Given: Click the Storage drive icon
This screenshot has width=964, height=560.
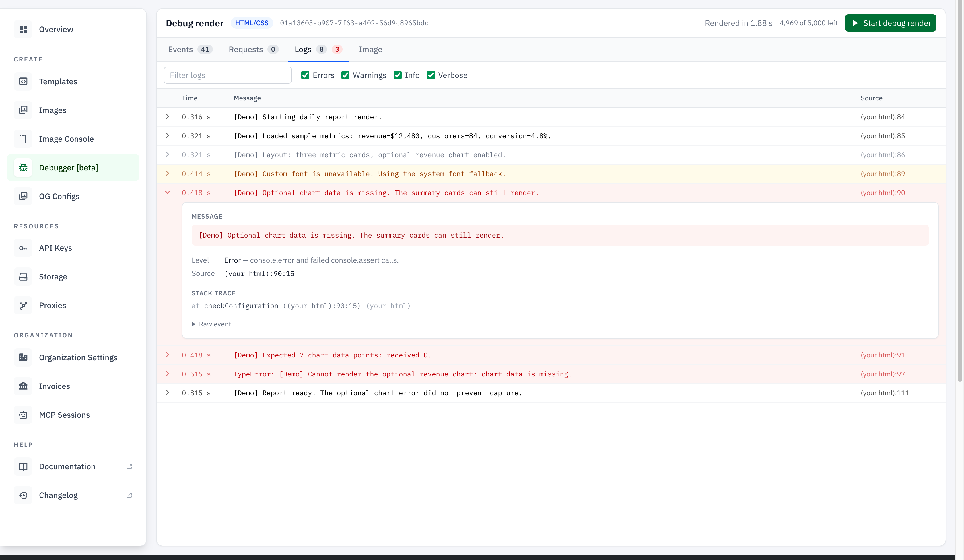Looking at the screenshot, I should pos(23,277).
